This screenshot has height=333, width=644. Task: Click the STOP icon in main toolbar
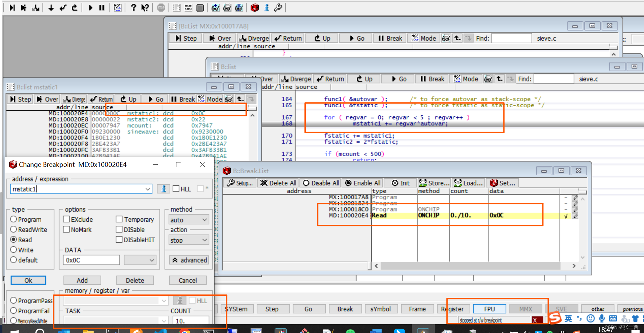(x=161, y=7)
